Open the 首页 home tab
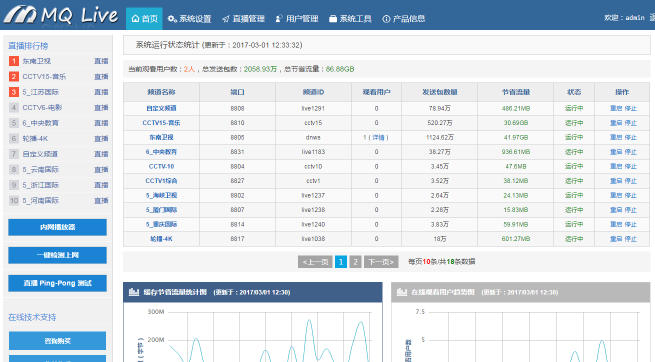This screenshot has height=362, width=655. click(144, 18)
